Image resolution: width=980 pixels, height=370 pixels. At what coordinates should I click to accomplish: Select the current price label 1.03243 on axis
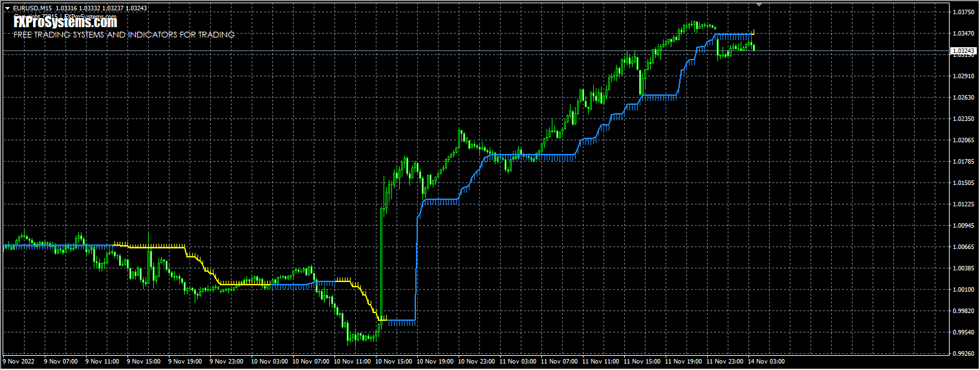963,50
